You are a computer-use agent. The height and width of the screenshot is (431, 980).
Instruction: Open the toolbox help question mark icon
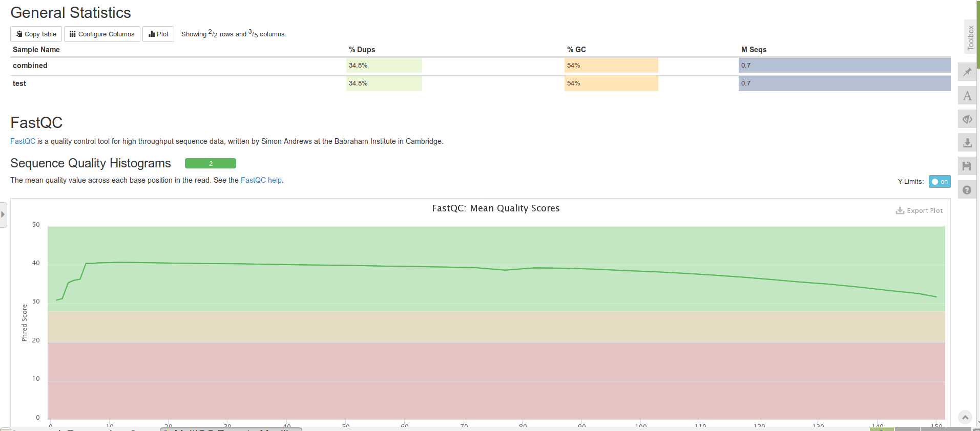click(967, 190)
